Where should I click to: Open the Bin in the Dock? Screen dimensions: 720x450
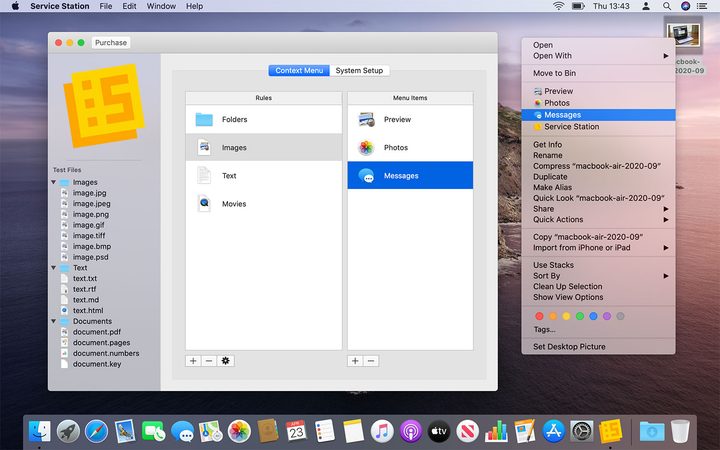pyautogui.click(x=680, y=431)
